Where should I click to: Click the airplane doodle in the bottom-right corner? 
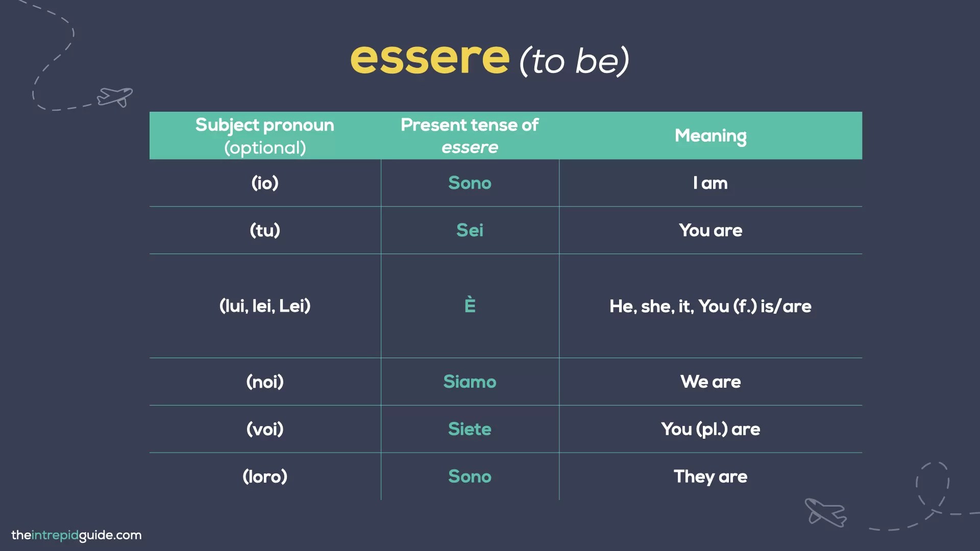[x=825, y=512]
